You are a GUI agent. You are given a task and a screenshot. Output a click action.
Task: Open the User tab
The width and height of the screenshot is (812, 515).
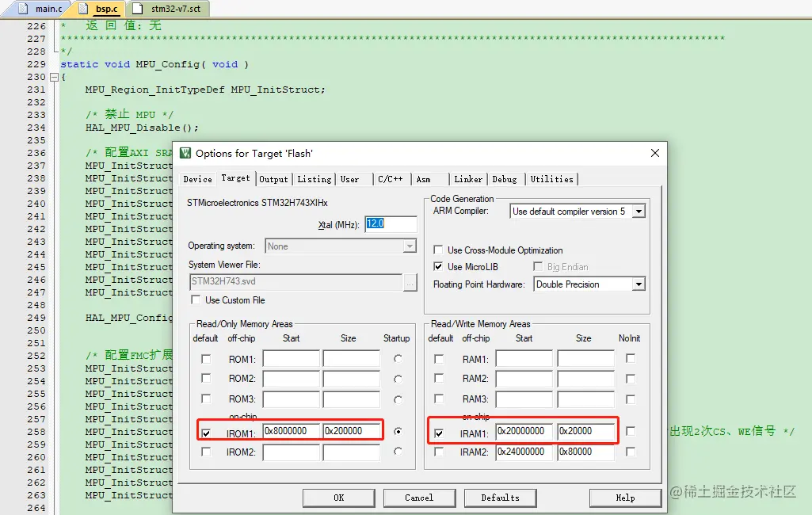[349, 179]
